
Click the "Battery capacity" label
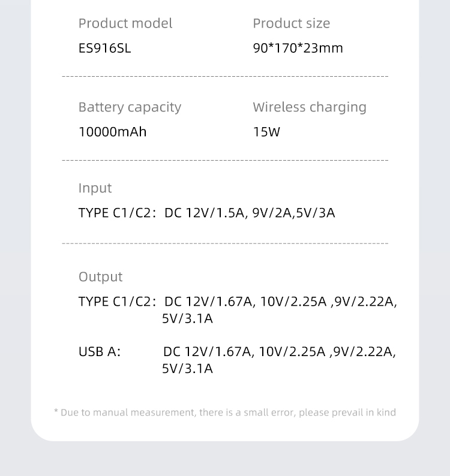pos(130,107)
